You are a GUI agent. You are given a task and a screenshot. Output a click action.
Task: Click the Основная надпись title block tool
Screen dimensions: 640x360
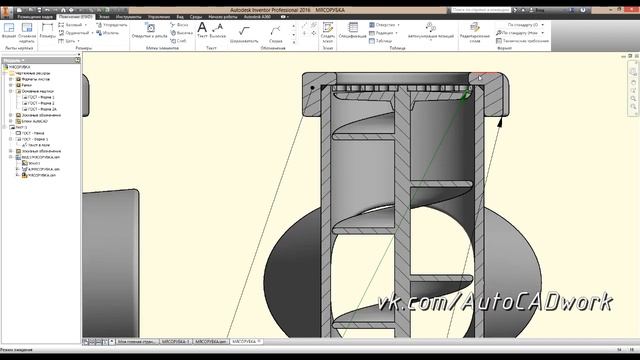pyautogui.click(x=27, y=32)
